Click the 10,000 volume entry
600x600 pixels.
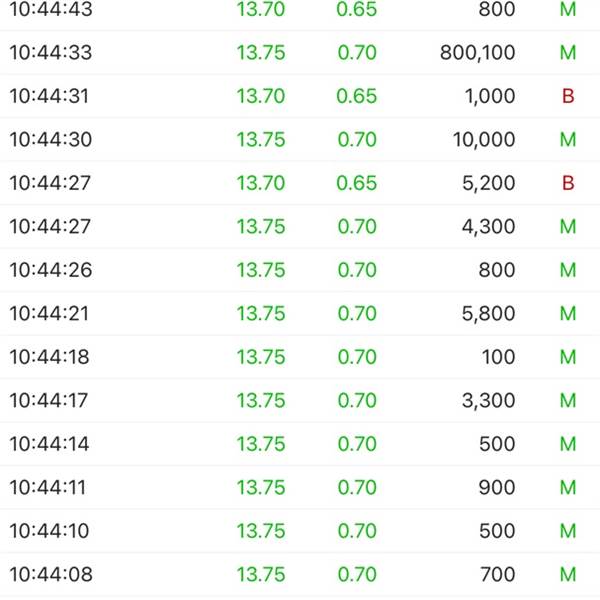484,140
